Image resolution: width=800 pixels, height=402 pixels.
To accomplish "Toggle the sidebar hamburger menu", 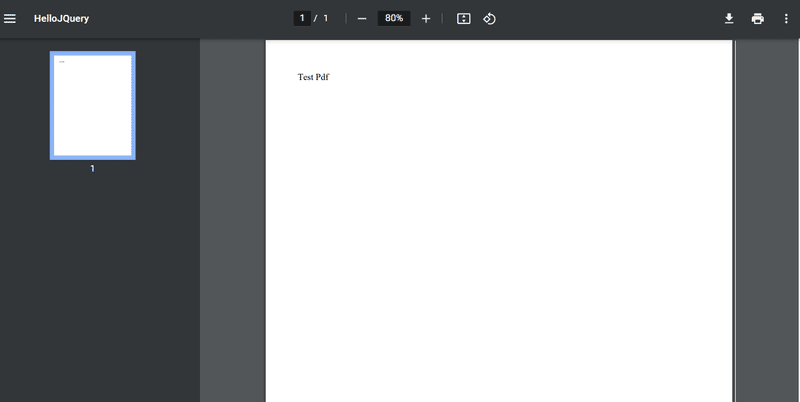I will click(x=10, y=19).
